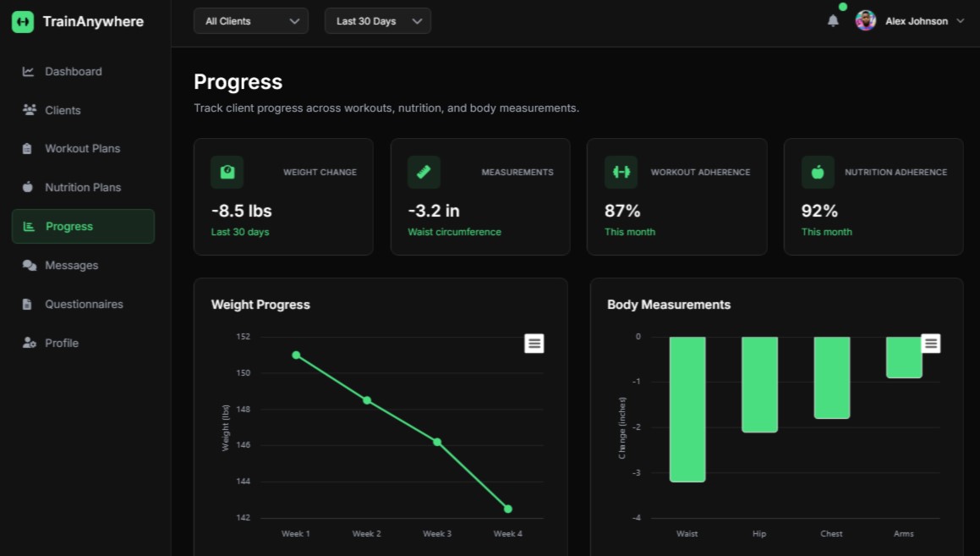The image size is (980, 556).
Task: Click the ruler icon in Measurements card
Action: click(424, 172)
